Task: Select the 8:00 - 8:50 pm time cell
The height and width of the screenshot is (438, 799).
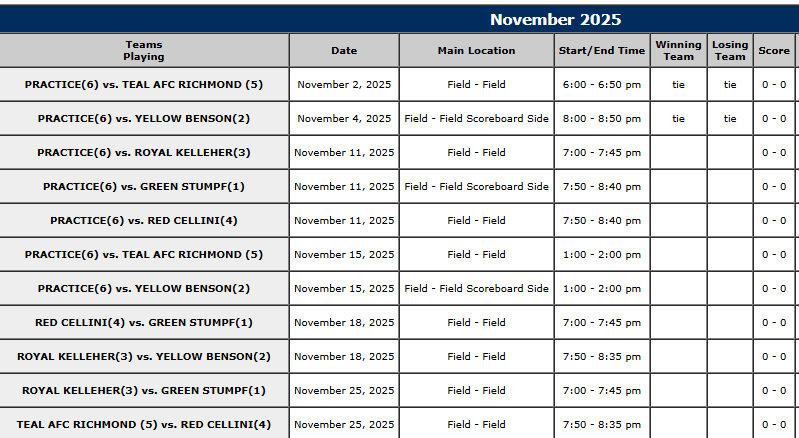Action: (x=602, y=119)
